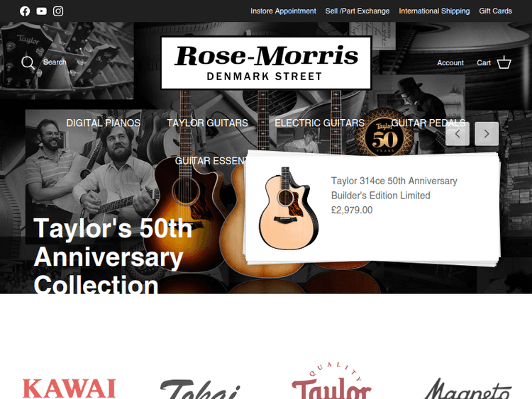Select the Electric Guitars menu item
The width and height of the screenshot is (532, 399).
[319, 123]
